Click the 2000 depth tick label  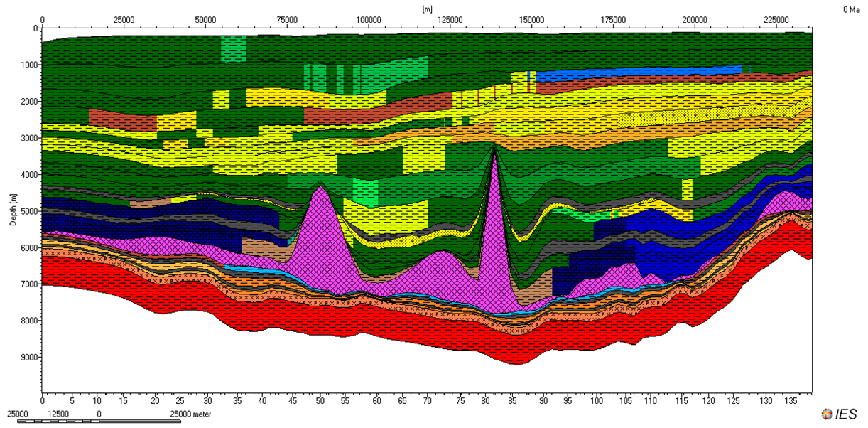pyautogui.click(x=27, y=102)
